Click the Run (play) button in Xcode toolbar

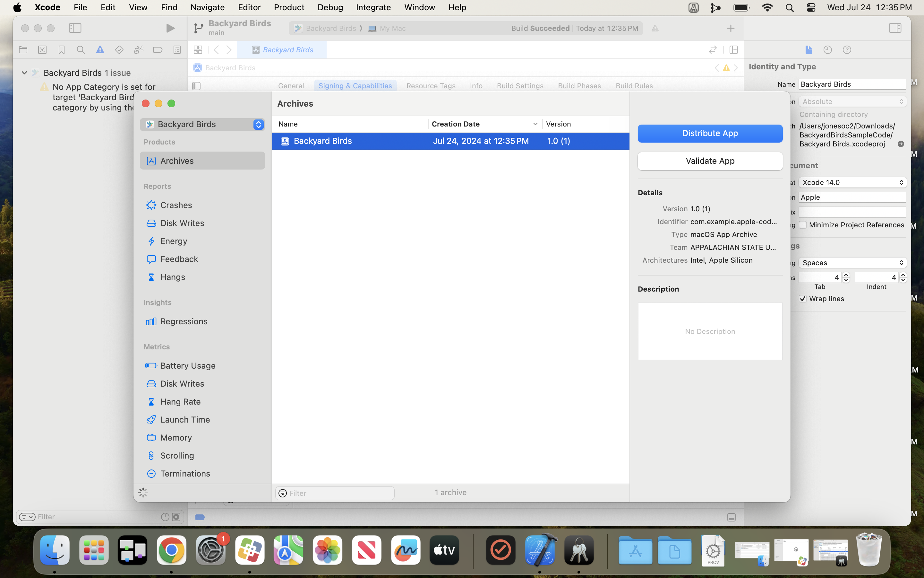(x=170, y=28)
